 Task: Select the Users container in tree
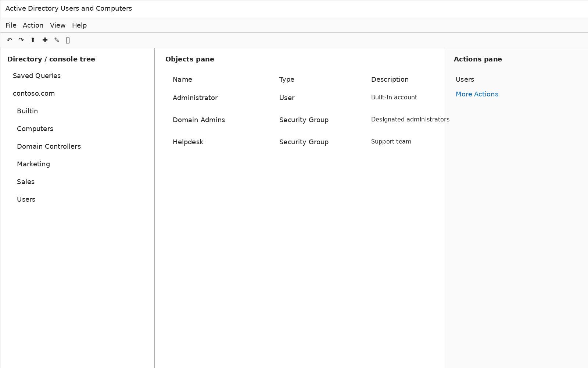click(26, 199)
